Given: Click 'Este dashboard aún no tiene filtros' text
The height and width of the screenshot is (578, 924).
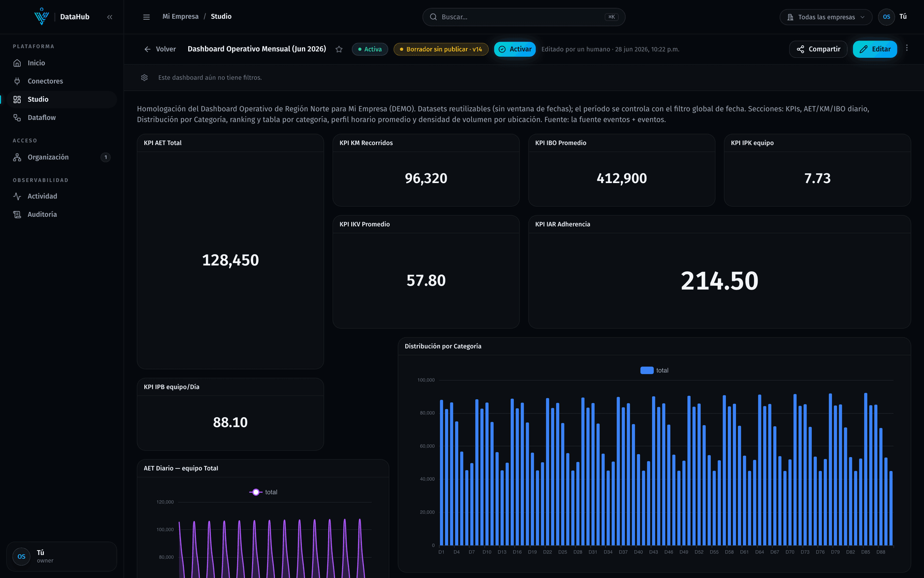Looking at the screenshot, I should pos(210,78).
